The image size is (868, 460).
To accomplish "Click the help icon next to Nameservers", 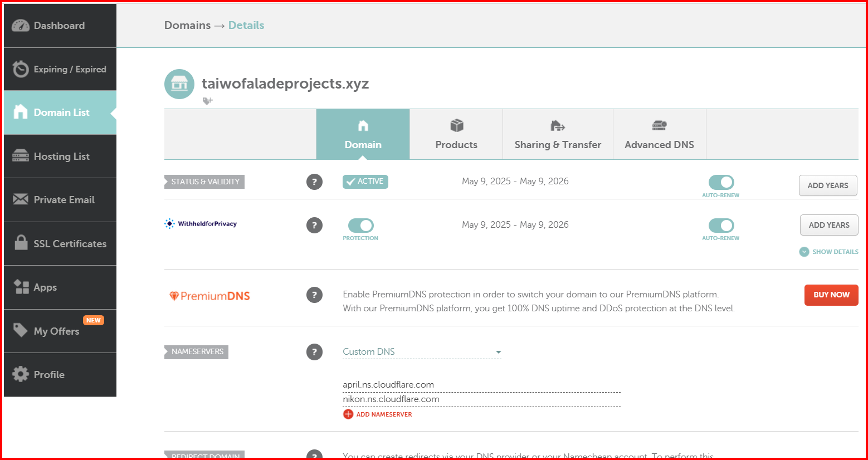I will tap(314, 352).
